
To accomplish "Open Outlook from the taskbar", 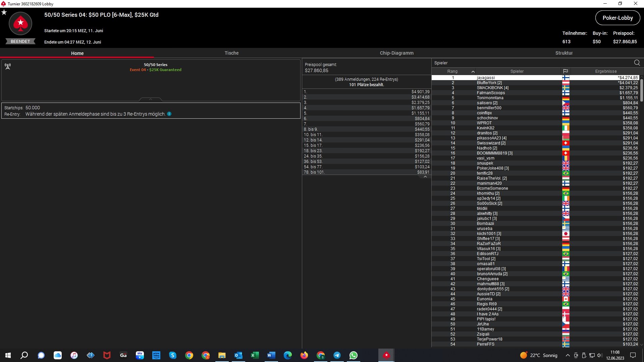I will [238, 355].
